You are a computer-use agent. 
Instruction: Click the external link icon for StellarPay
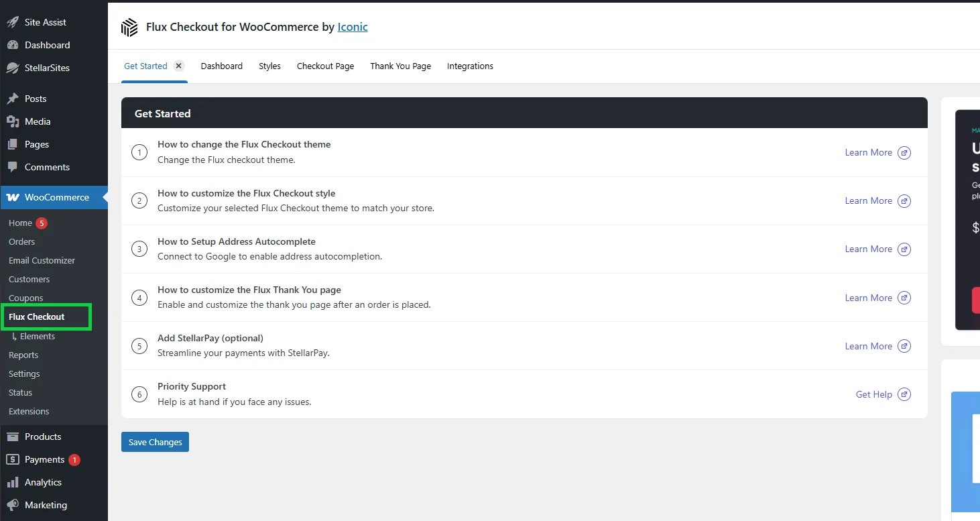904,346
